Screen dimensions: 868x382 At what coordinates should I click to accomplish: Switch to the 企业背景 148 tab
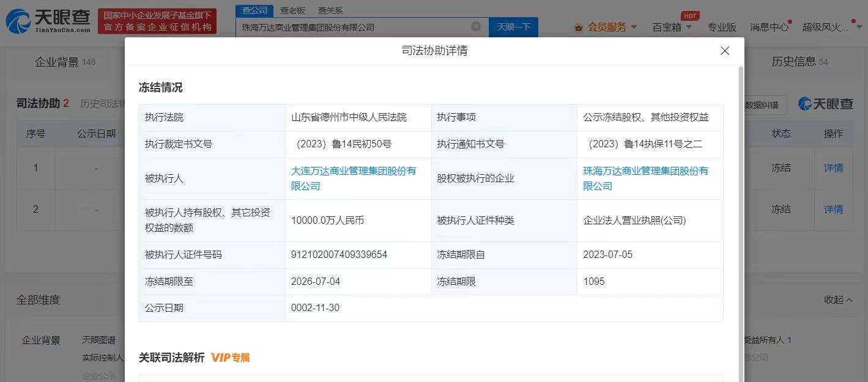click(65, 62)
